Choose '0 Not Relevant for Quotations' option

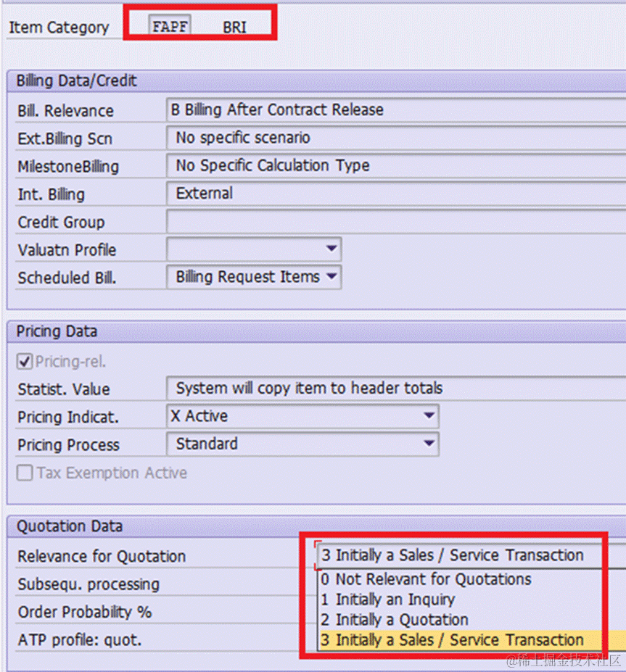tap(471, 579)
